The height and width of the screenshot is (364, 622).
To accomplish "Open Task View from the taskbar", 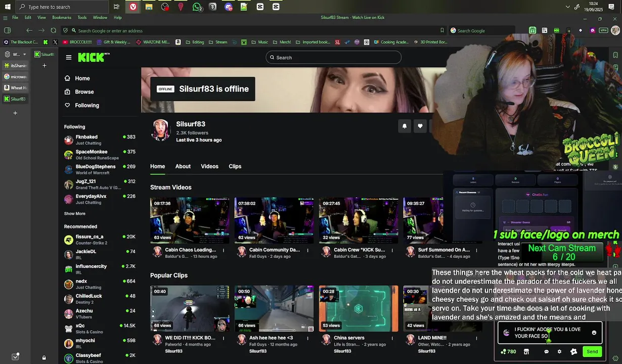I will 116,7.
